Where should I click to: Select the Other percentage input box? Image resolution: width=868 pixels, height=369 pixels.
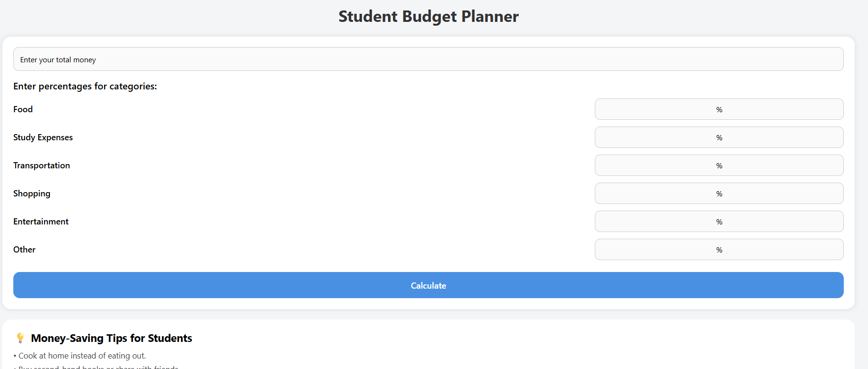718,250
